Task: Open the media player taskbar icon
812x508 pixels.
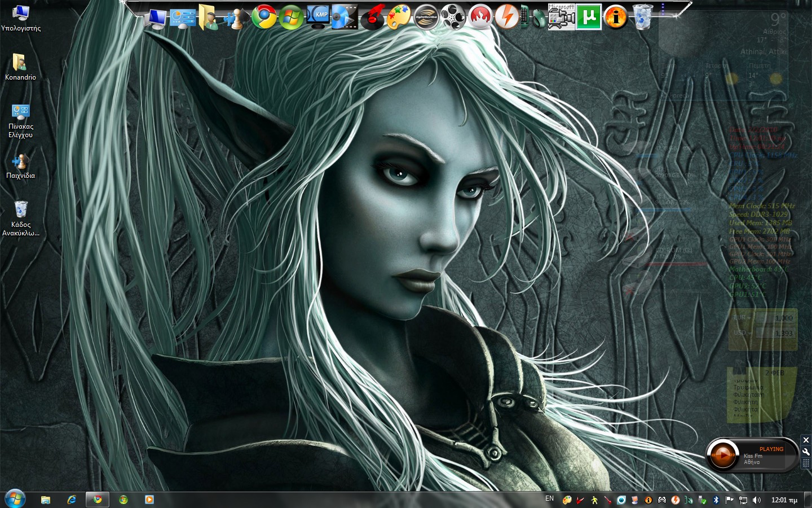Action: (x=149, y=500)
